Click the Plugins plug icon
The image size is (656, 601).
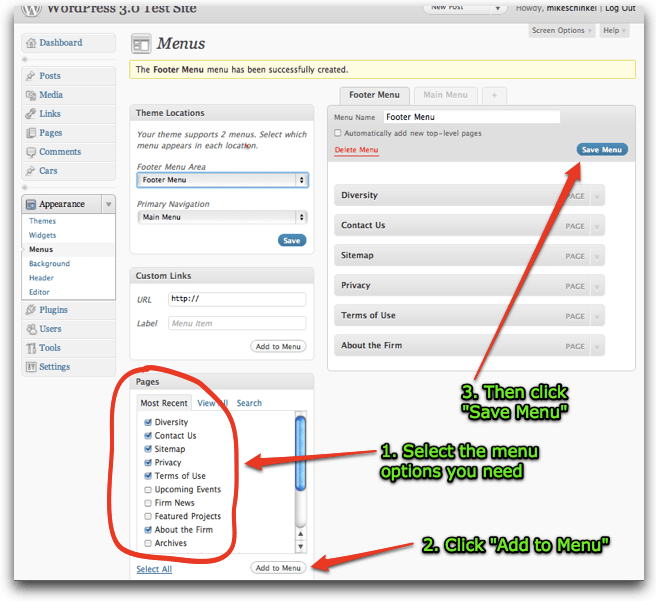[x=31, y=310]
